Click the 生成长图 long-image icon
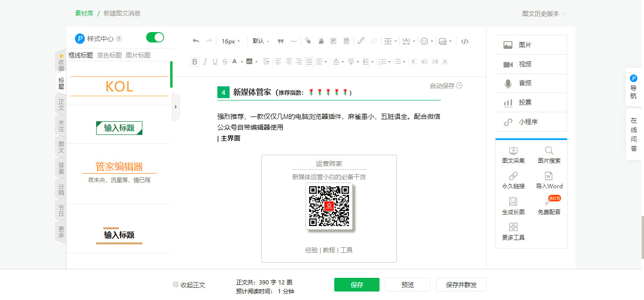Viewport: 644px width, 300px height. point(513,205)
